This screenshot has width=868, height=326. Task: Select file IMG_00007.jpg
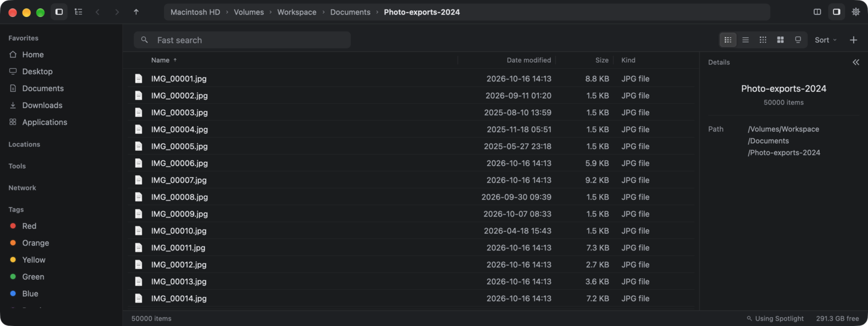pyautogui.click(x=411, y=180)
